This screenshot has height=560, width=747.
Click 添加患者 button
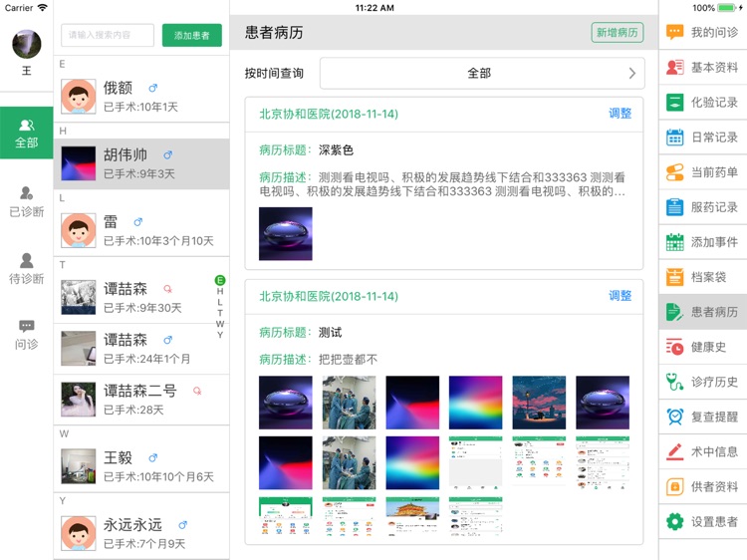pyautogui.click(x=192, y=35)
